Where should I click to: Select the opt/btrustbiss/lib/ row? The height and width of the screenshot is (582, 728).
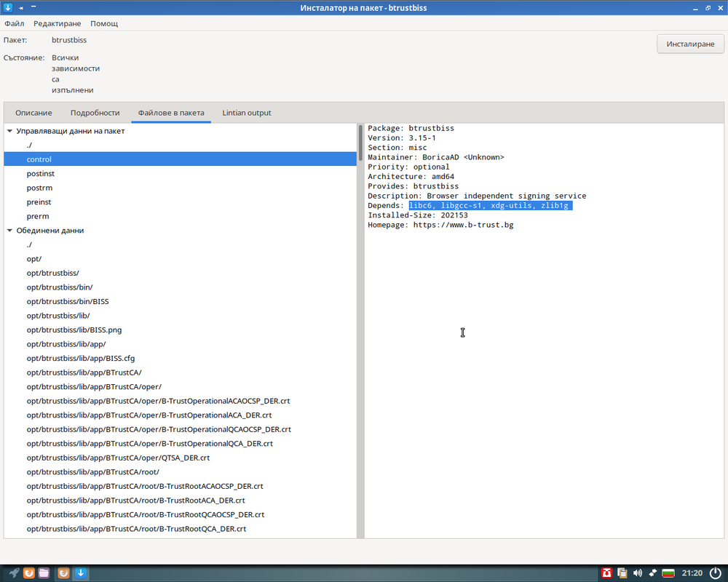tap(180, 316)
